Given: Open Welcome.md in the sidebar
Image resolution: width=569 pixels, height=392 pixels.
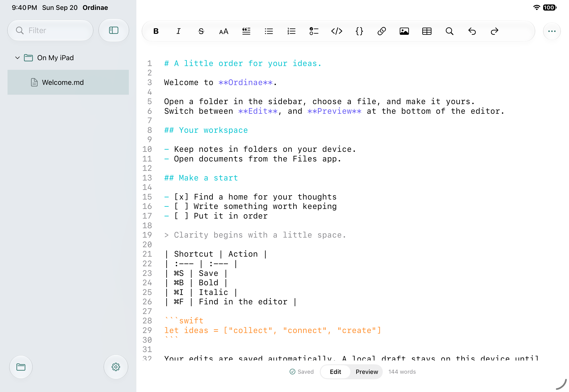Looking at the screenshot, I should (x=68, y=82).
